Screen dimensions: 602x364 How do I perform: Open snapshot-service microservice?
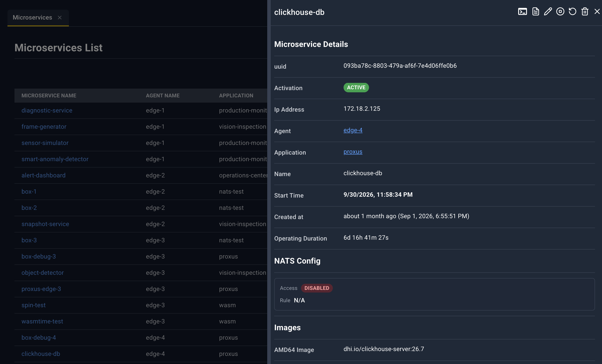[45, 224]
